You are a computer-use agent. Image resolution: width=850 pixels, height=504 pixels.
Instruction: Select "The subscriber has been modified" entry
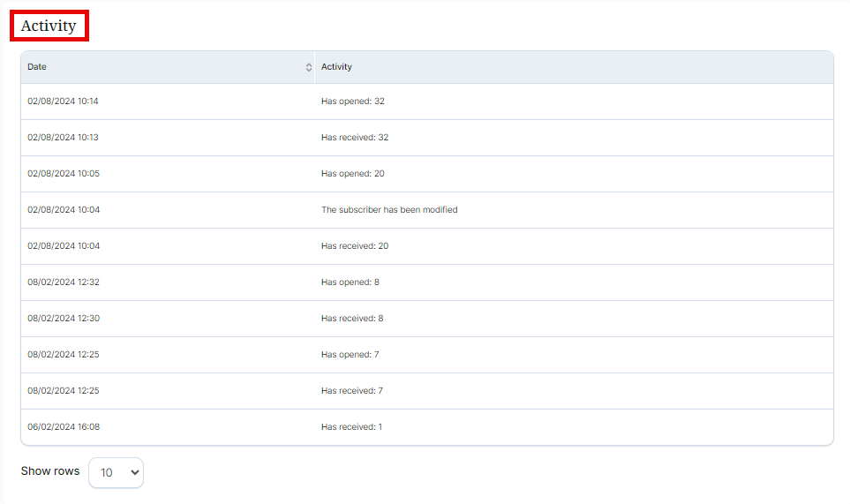click(x=389, y=210)
